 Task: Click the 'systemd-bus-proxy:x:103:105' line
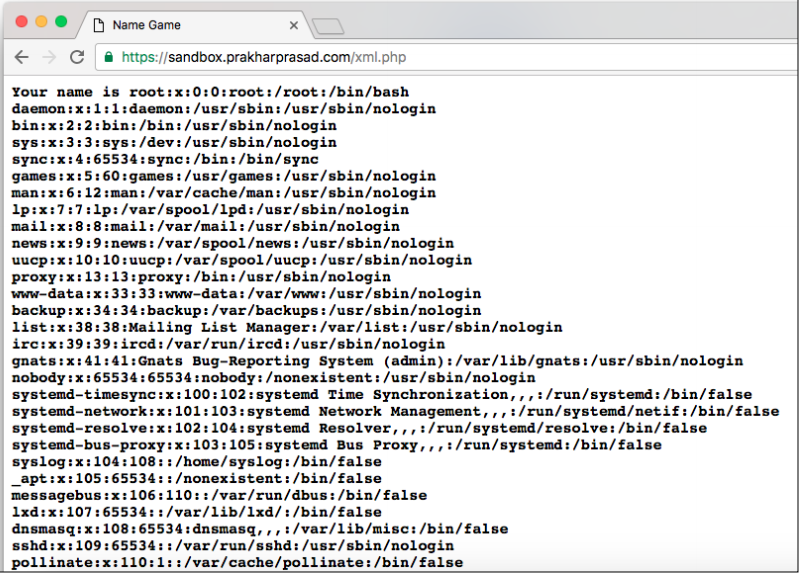coord(337,446)
